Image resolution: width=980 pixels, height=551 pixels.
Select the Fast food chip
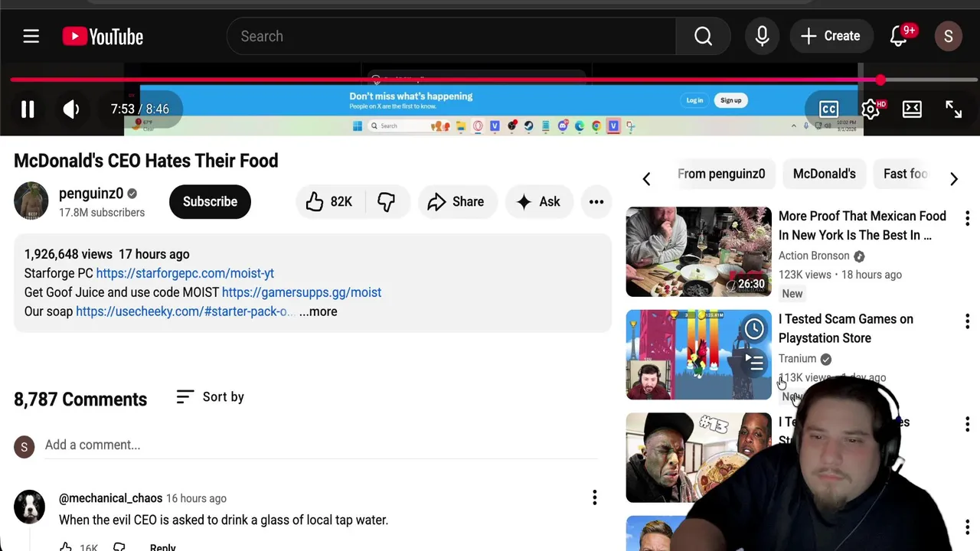905,174
